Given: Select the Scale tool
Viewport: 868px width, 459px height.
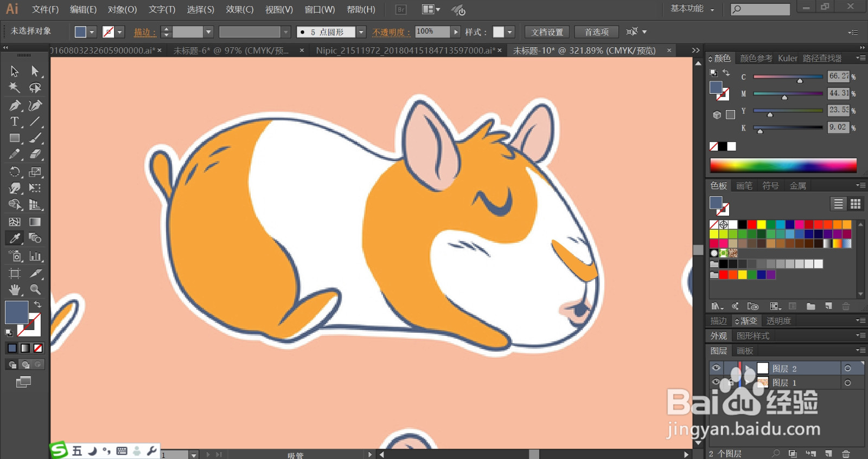Looking at the screenshot, I should (35, 172).
